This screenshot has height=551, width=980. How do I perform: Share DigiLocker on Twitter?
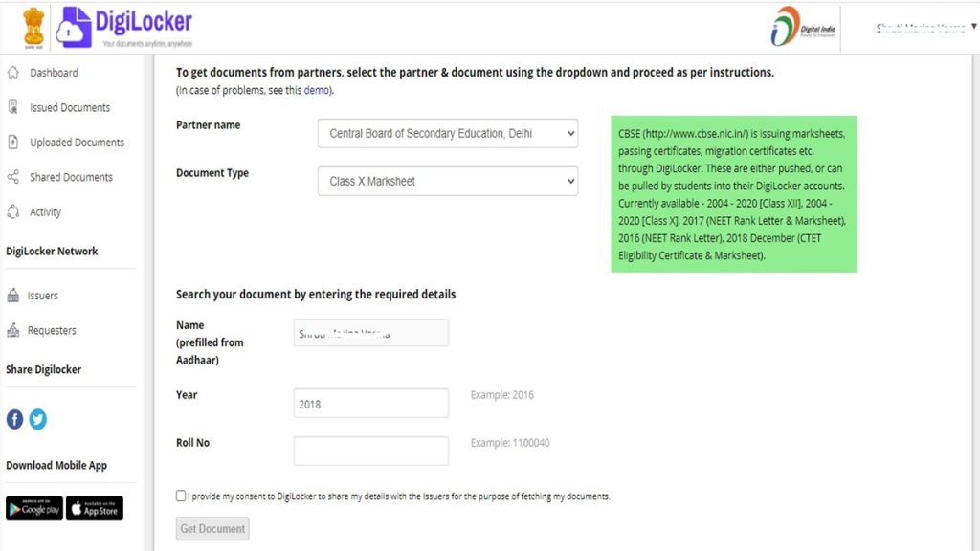coord(37,419)
